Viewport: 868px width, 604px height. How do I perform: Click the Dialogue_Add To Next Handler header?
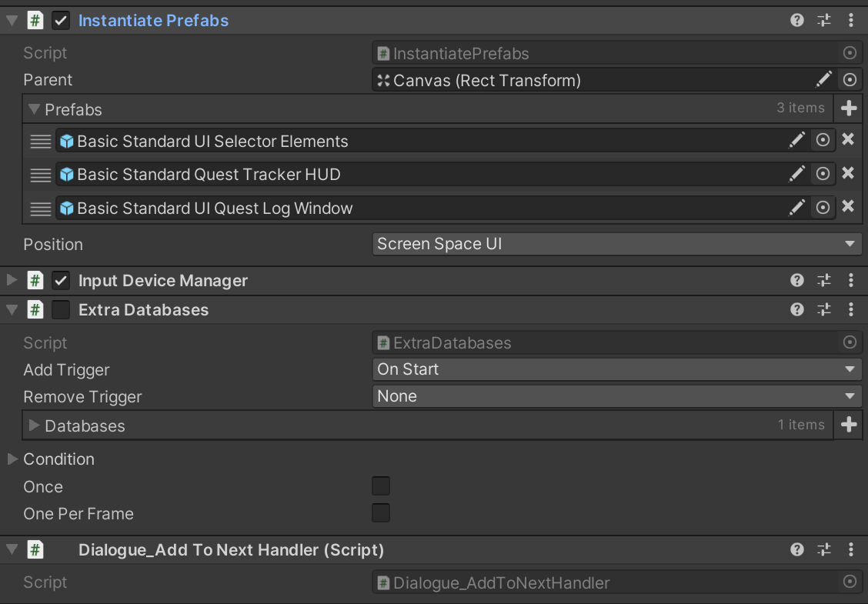pos(231,550)
